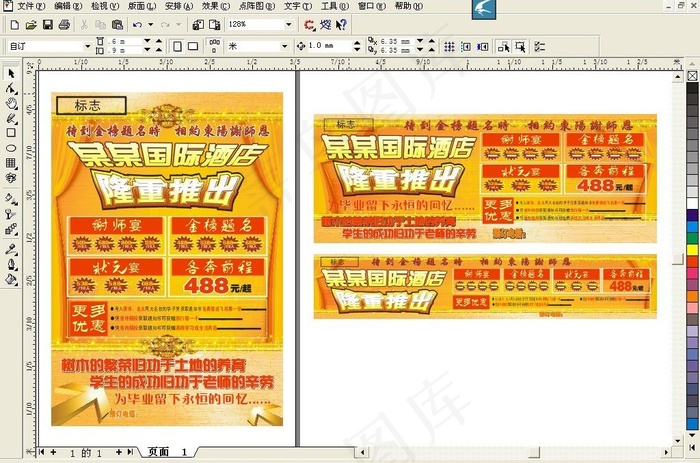Add page after using plus button
This screenshot has width=700, height=463.
point(119,452)
